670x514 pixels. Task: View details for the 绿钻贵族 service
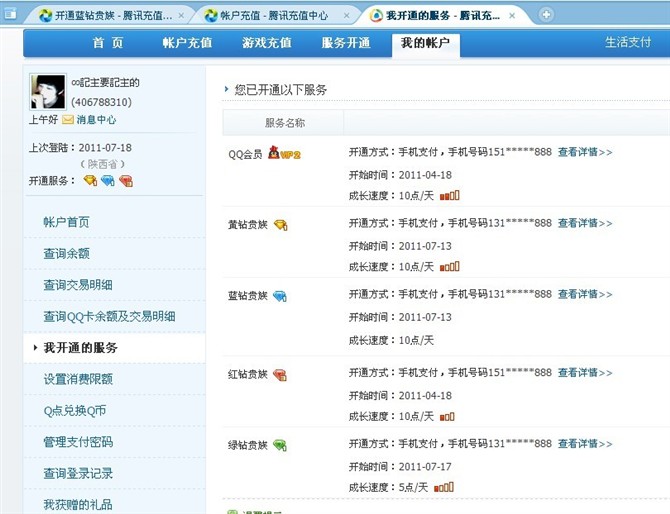click(x=585, y=444)
